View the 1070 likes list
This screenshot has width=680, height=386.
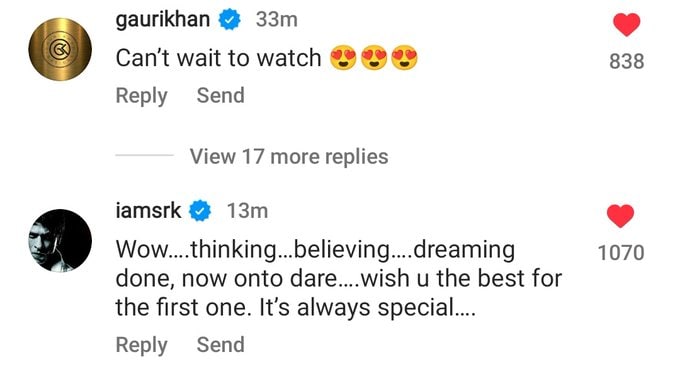coord(621,253)
